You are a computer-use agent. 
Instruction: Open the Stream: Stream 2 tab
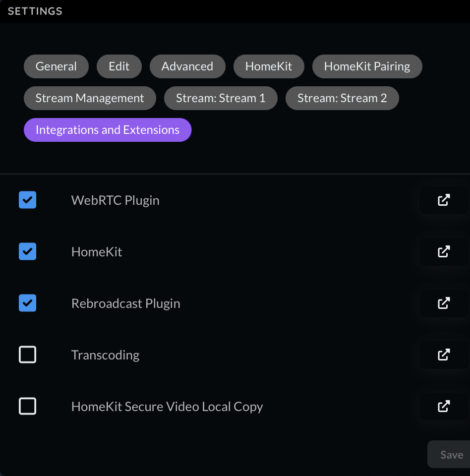342,98
